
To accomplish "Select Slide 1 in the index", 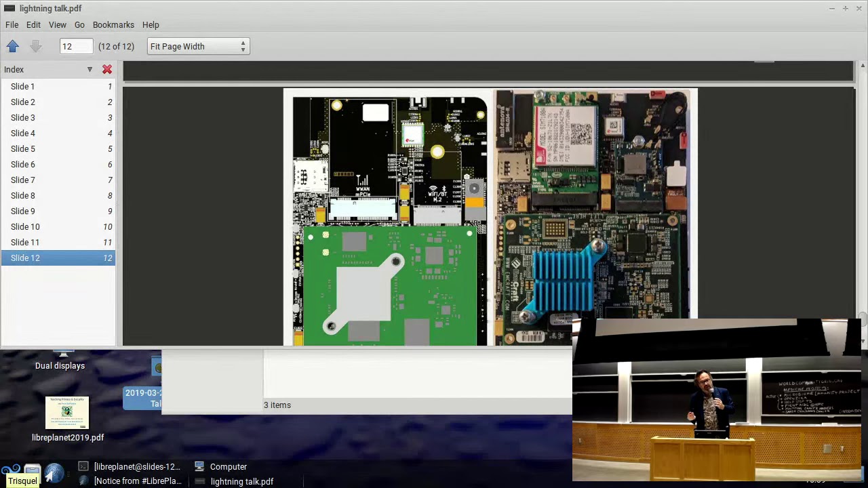I will click(58, 87).
